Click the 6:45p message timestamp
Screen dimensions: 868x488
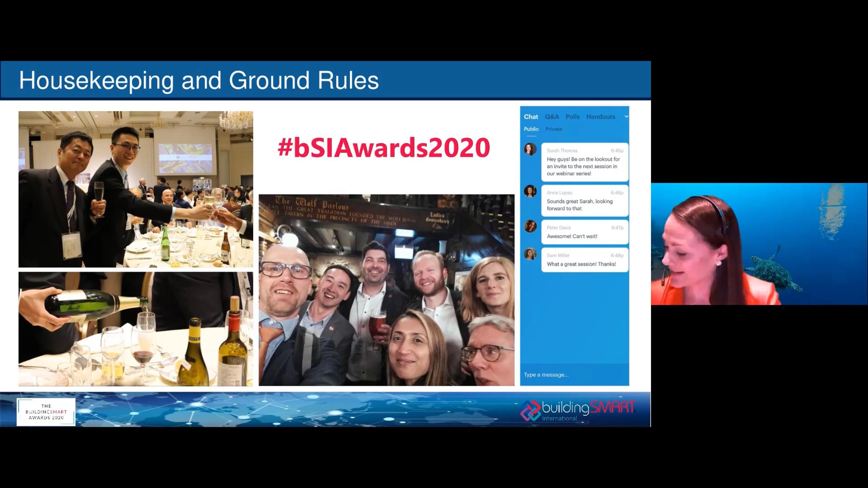617,151
